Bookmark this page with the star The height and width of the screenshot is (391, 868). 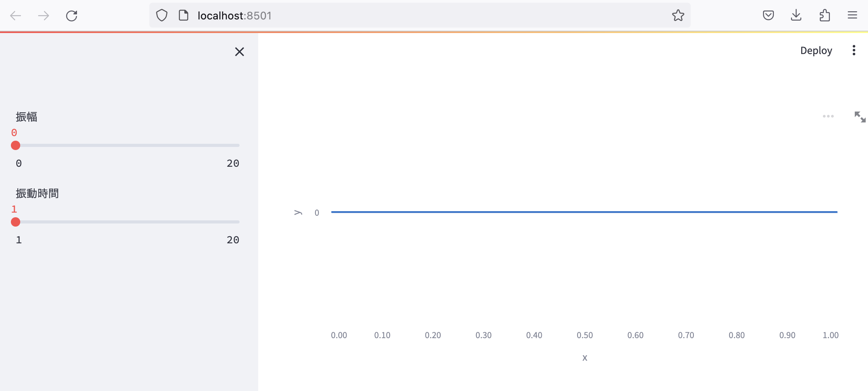tap(678, 16)
